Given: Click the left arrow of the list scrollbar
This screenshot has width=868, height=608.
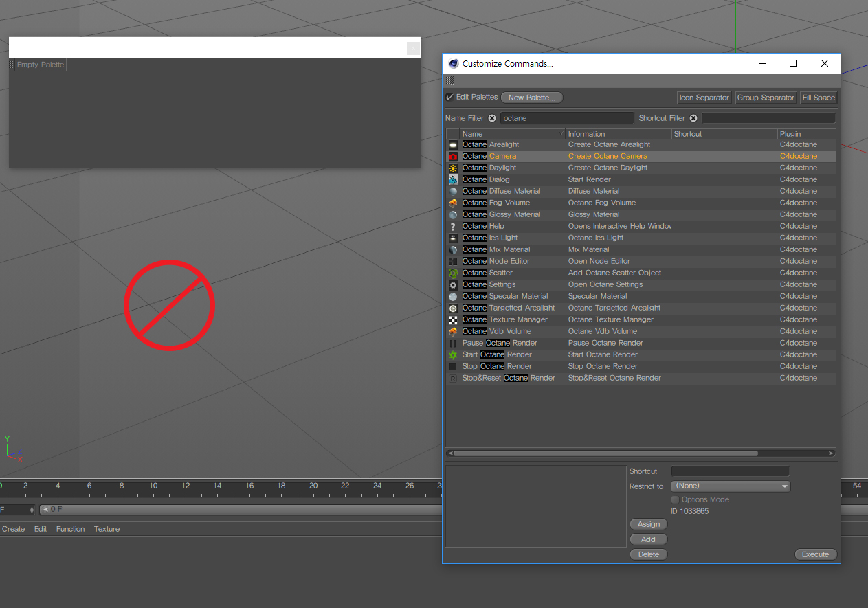Looking at the screenshot, I should click(x=449, y=453).
